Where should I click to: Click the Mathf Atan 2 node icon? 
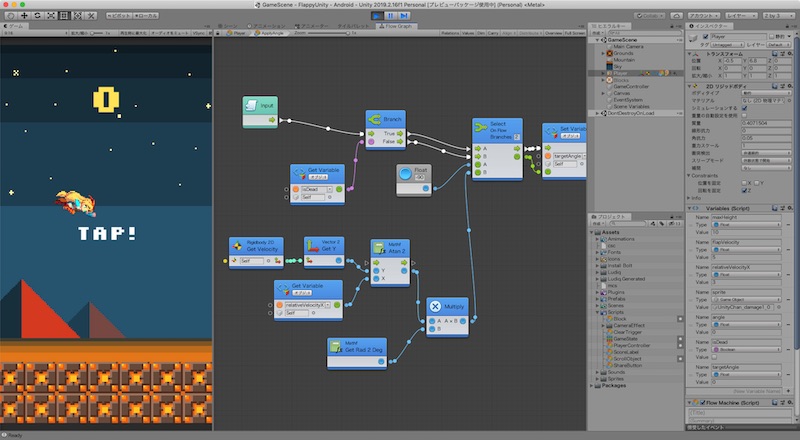coord(379,248)
